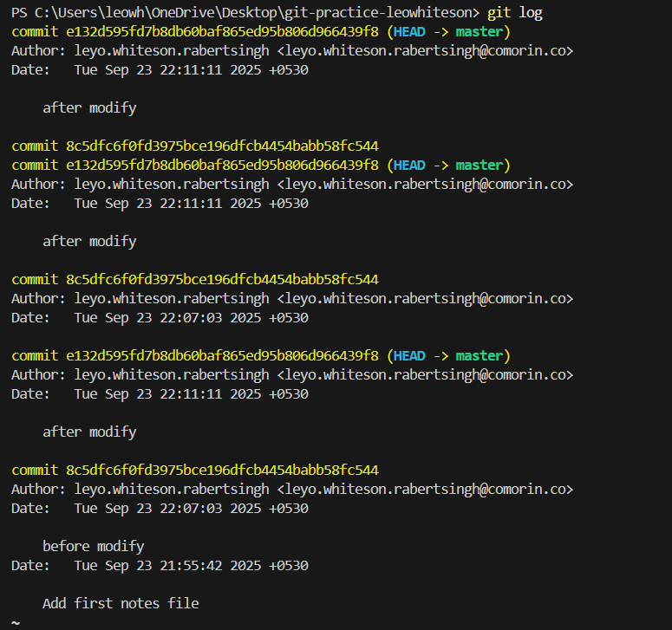Click the 22:11:11 date in the top commit entry
This screenshot has height=630, width=672.
point(160,69)
